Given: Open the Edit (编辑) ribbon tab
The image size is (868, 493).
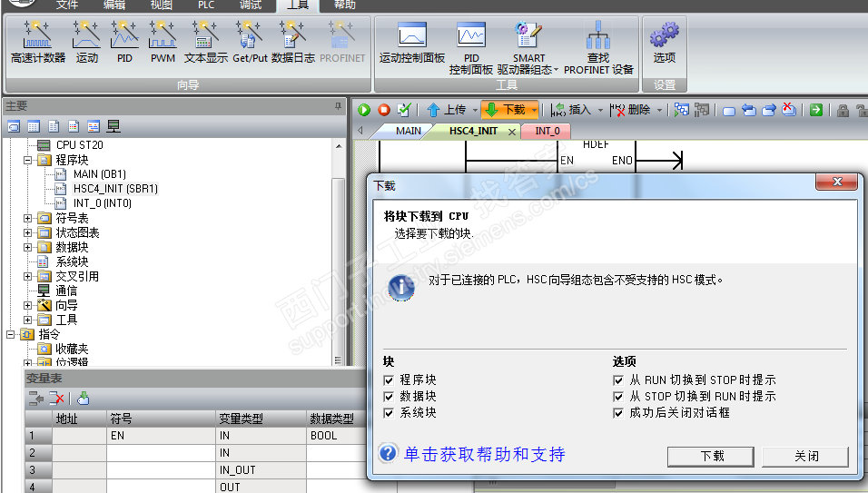Looking at the screenshot, I should click(114, 5).
